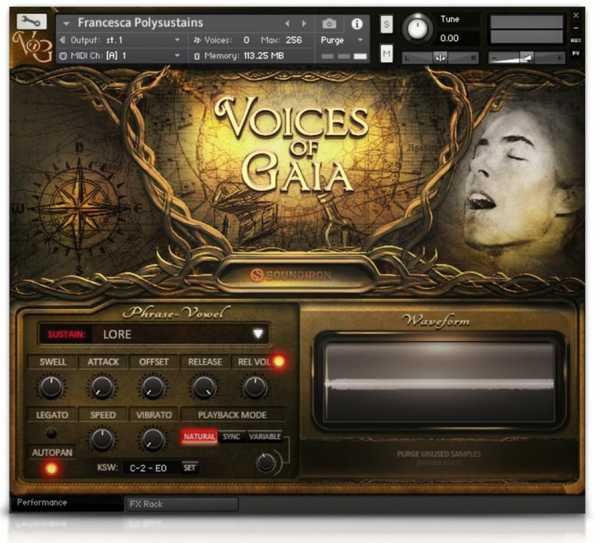Switch to the FX Rack tab
The image size is (600, 543).
click(181, 504)
